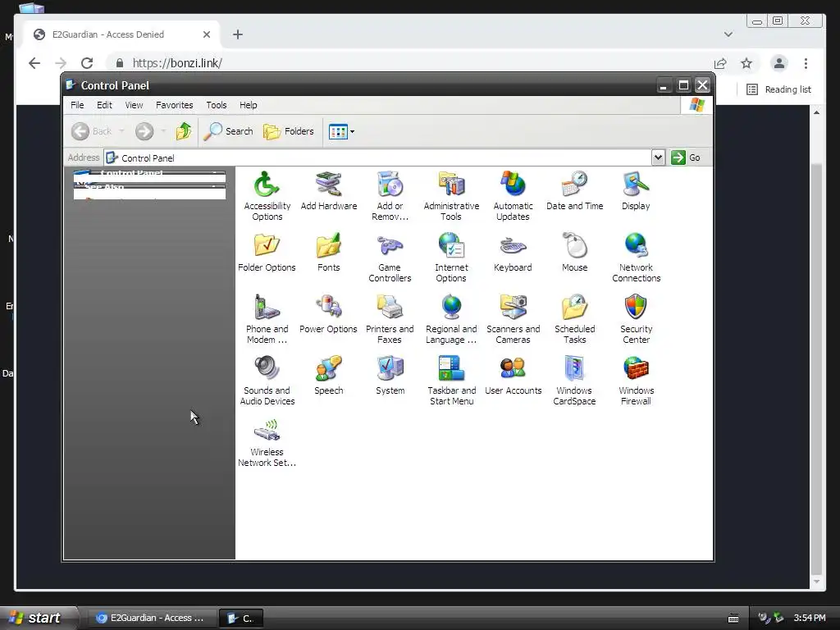Click the Control Panel taskbar button
Viewport: 840px width, 630px height.
tap(241, 619)
